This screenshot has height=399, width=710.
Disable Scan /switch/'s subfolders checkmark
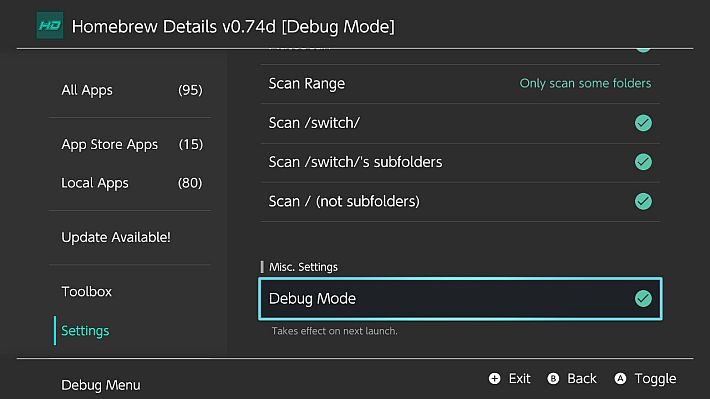pos(643,162)
